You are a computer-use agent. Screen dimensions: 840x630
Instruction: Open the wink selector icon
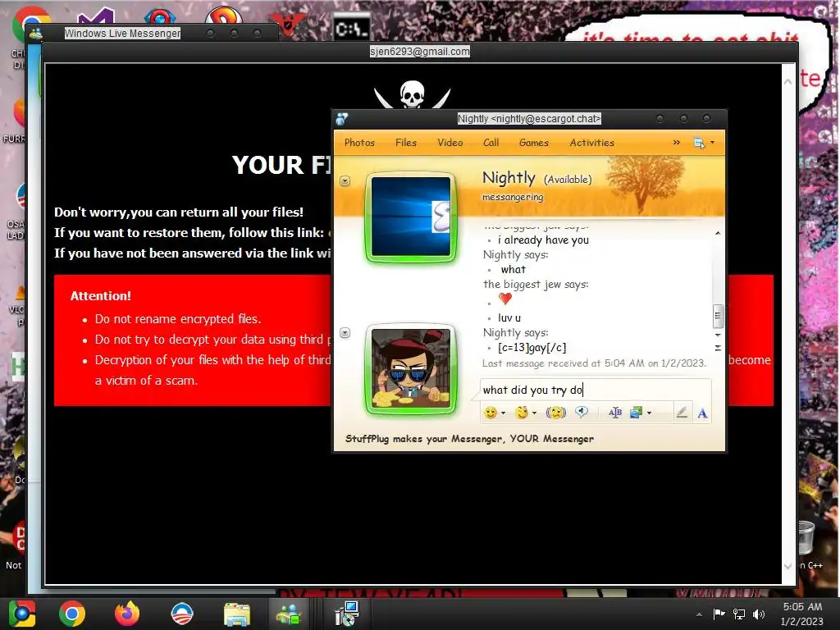(521, 413)
